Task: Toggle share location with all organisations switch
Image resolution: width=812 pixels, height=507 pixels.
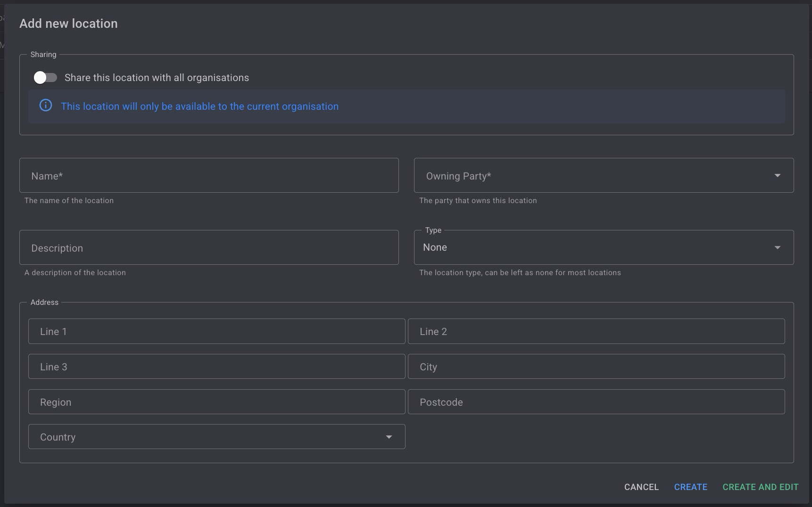Action: pos(45,78)
